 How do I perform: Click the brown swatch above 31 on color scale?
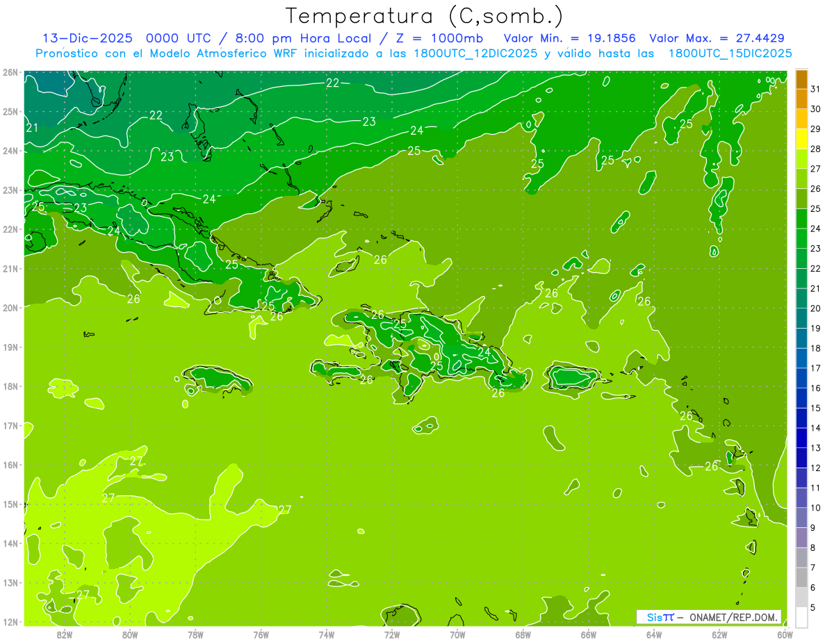(801, 79)
